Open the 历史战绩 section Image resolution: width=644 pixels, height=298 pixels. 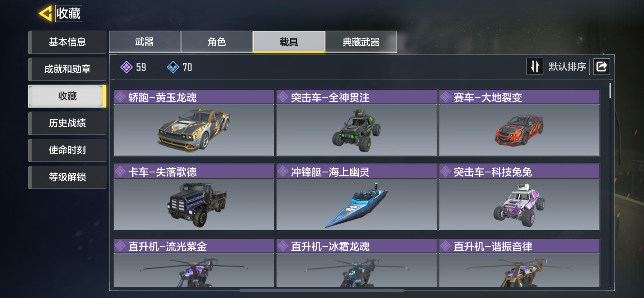(x=67, y=123)
